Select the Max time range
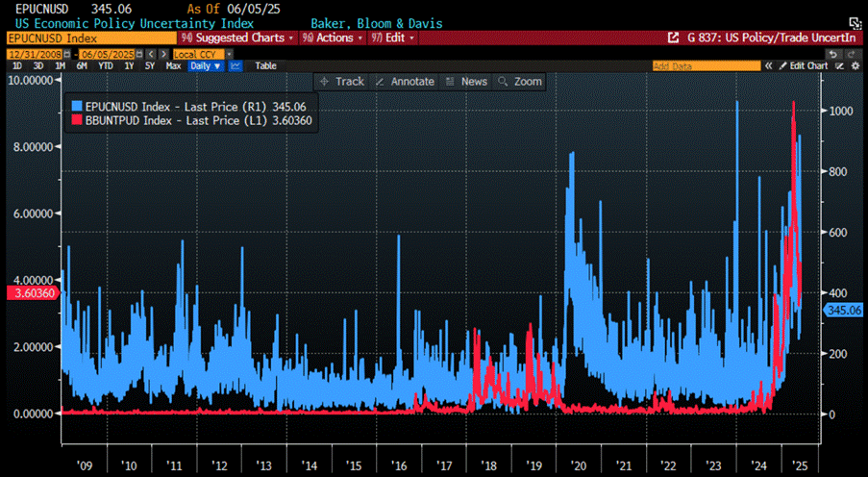The height and width of the screenshot is (477, 868). [173, 66]
